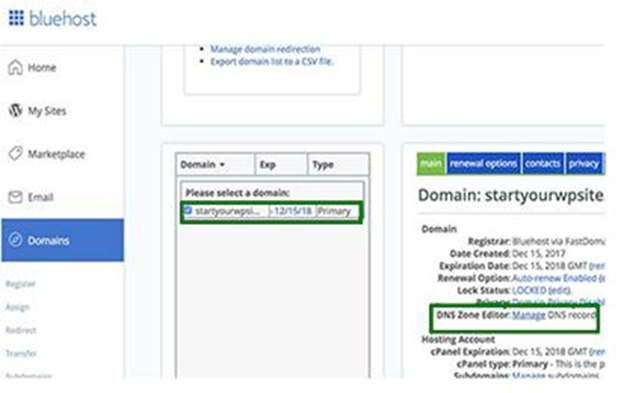The image size is (624, 393).
Task: Switch to the privacy tab
Action: tap(583, 163)
